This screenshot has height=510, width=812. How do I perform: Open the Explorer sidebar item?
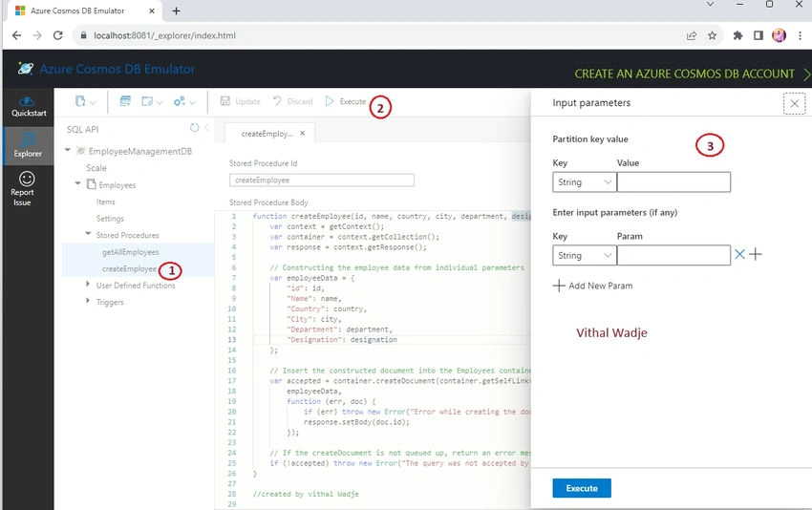[x=28, y=145]
